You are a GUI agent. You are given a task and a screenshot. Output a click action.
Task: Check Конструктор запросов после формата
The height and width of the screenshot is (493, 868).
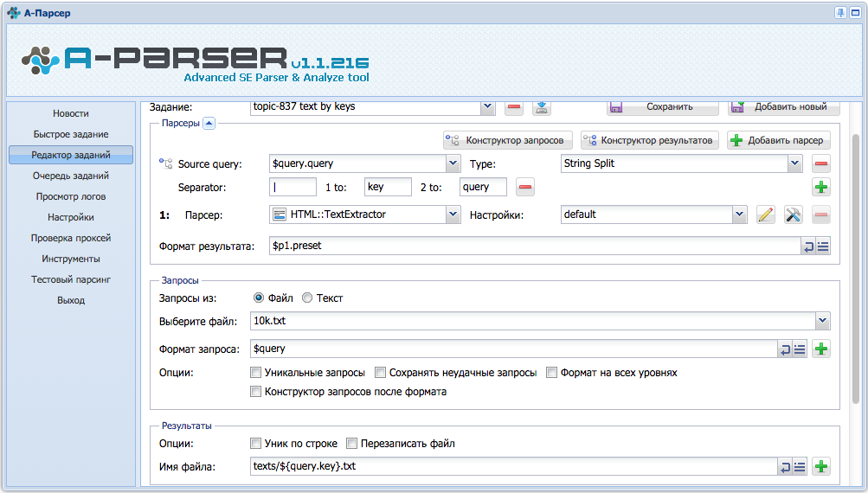255,392
